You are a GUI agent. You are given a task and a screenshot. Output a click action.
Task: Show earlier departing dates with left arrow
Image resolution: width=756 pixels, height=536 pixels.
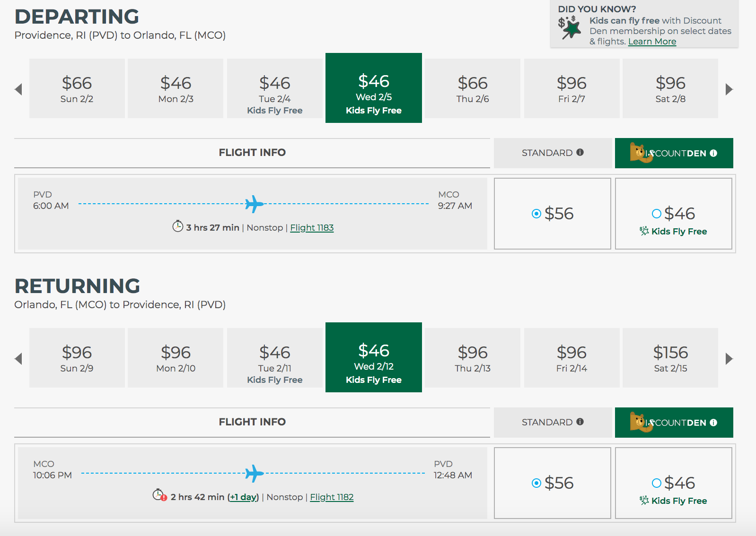click(18, 89)
